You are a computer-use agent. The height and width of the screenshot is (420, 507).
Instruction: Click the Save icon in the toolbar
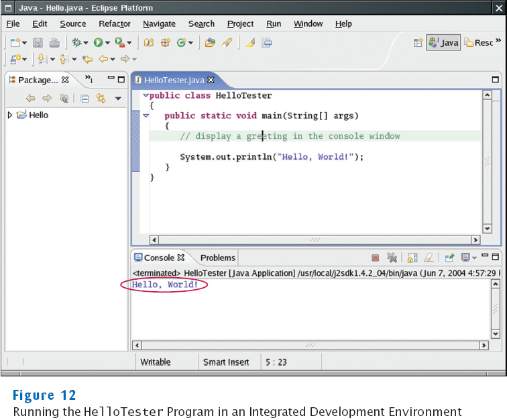[x=38, y=42]
